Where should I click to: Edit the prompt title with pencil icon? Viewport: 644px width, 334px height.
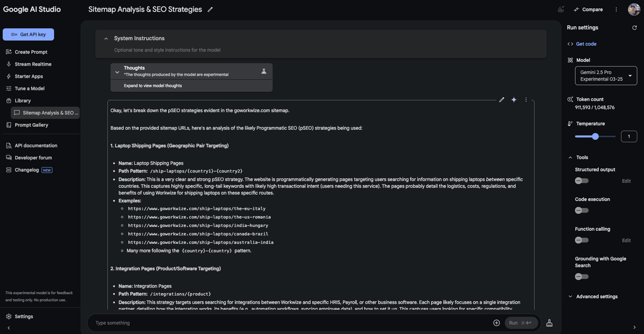coord(210,9)
